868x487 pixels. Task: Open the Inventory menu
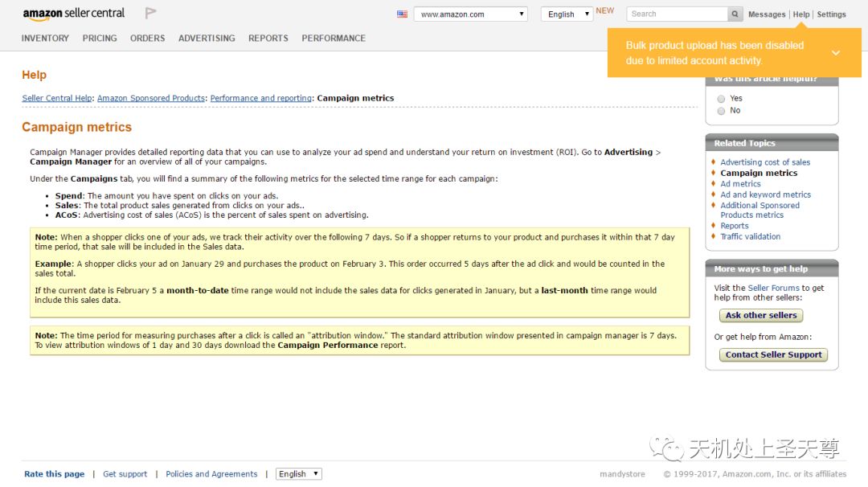tap(45, 39)
